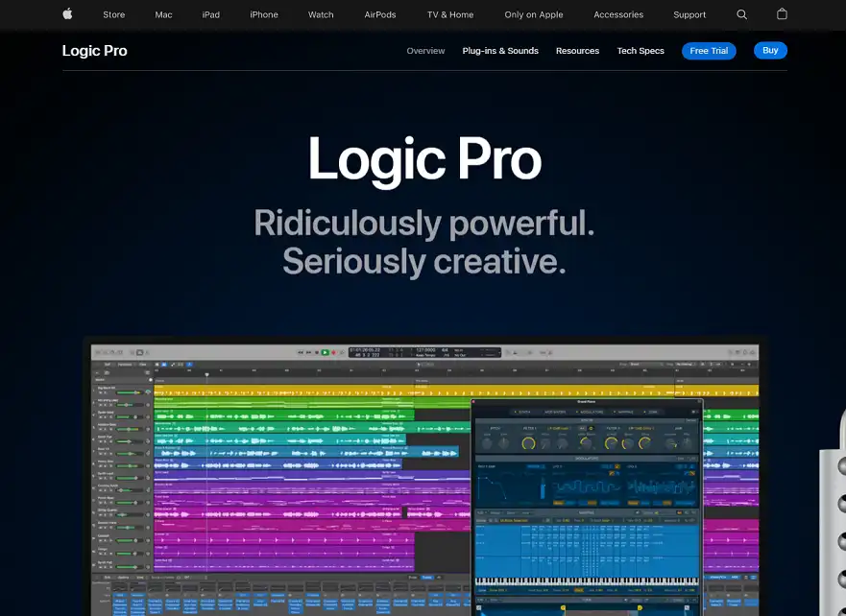
Task: Open the TV & Home menu
Action: (450, 14)
